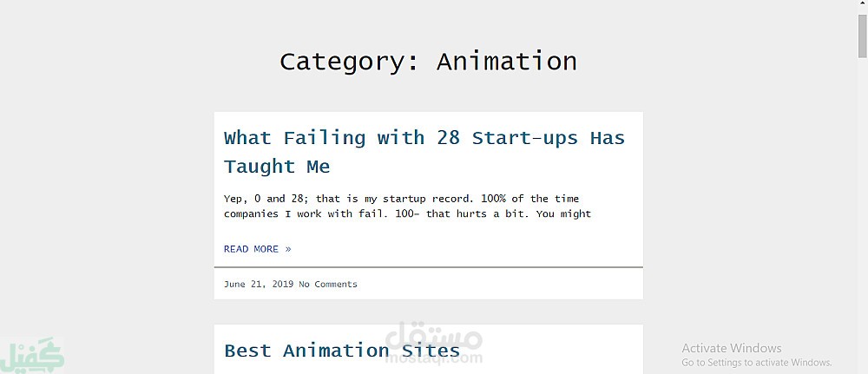Click the 'Yep, 0 and 28' excerpt paragraph
Image resolution: width=868 pixels, height=374 pixels.
coord(407,206)
